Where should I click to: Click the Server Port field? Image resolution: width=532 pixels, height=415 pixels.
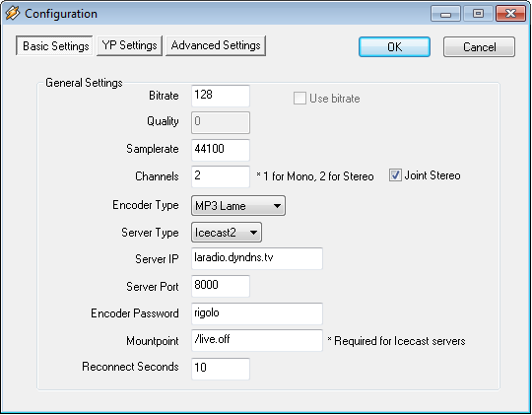pos(221,286)
